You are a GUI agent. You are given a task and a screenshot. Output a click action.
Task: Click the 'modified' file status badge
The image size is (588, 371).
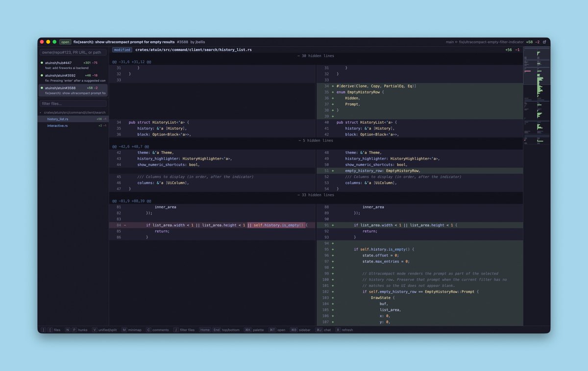click(122, 50)
